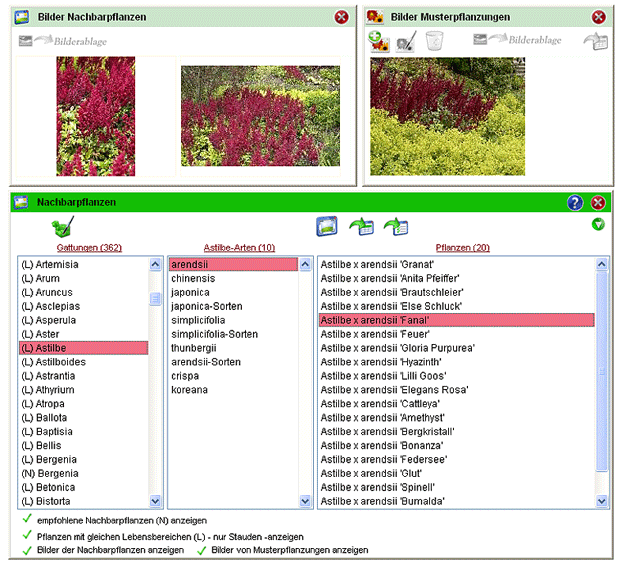Click the blue help question mark icon
This screenshot has height=567, width=630.
coord(575,203)
